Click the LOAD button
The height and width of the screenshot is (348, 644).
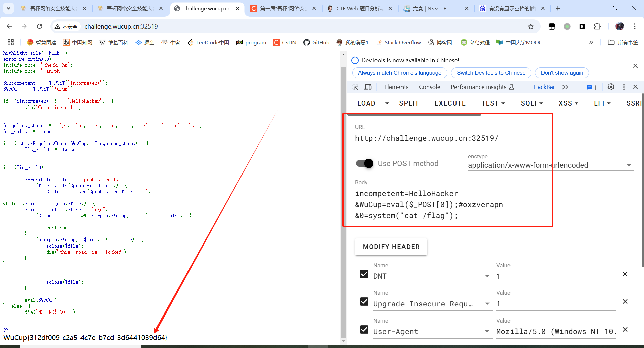coord(366,103)
